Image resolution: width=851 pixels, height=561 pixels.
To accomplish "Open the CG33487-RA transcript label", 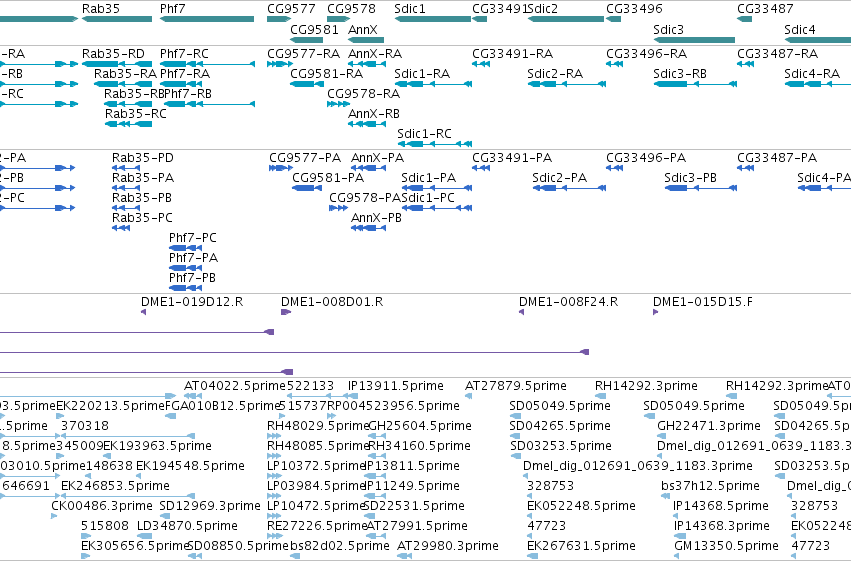I will [778, 54].
